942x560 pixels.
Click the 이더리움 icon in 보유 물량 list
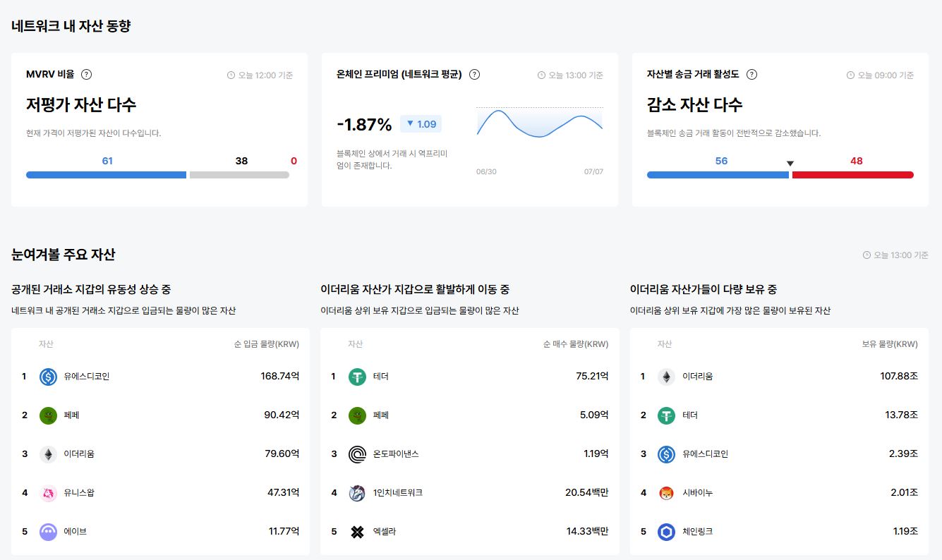coord(667,377)
